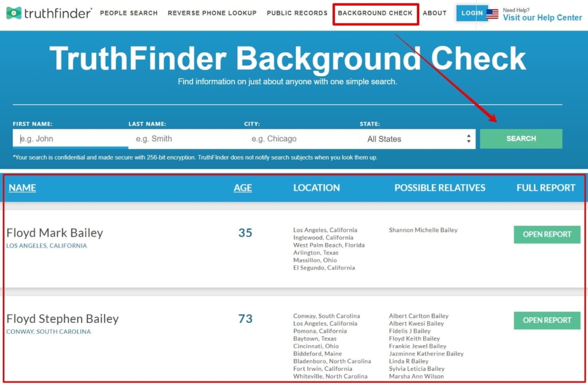Open the About page
588x386 pixels.
pyautogui.click(x=435, y=13)
